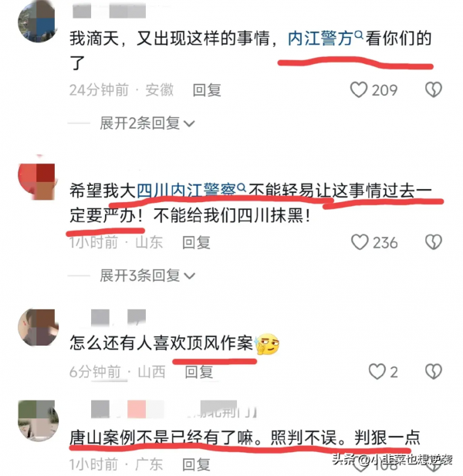Viewport: 463px width, 476px height.
Task: Reply to the Shanxi comment
Action: click(x=199, y=372)
